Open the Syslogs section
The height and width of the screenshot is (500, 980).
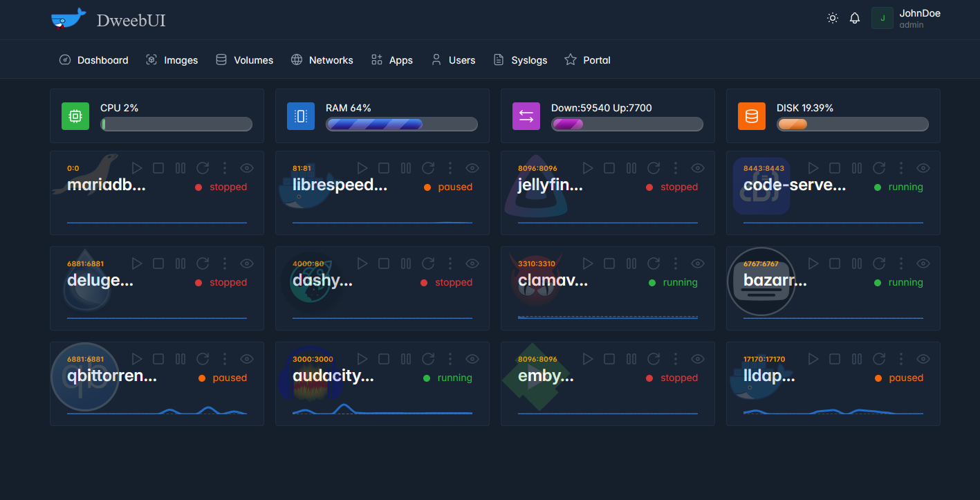520,59
